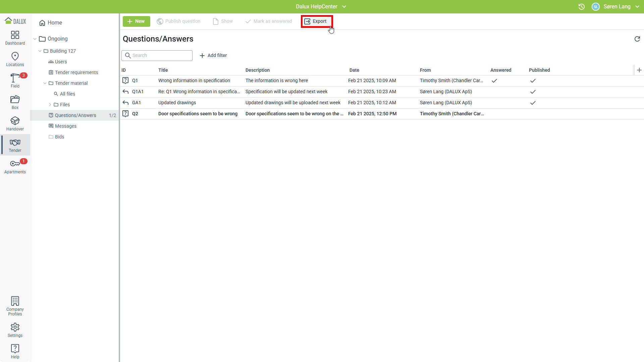This screenshot has width=644, height=362.
Task: Click the green New button
Action: 136,21
